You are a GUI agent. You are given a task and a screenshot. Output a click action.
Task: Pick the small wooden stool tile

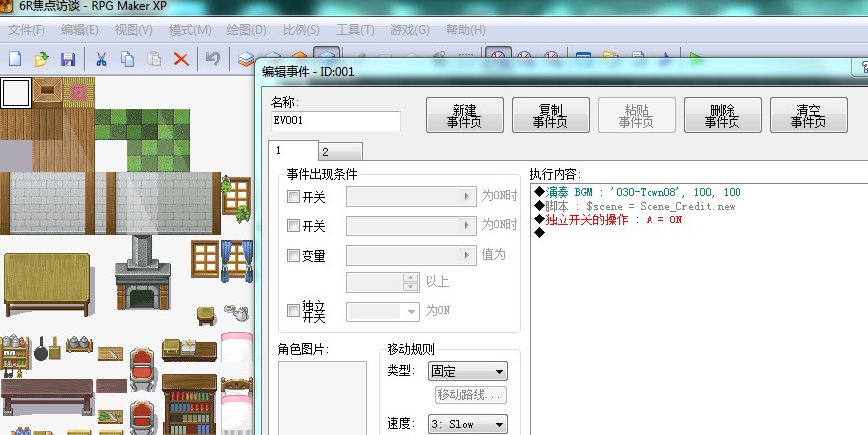point(206,316)
